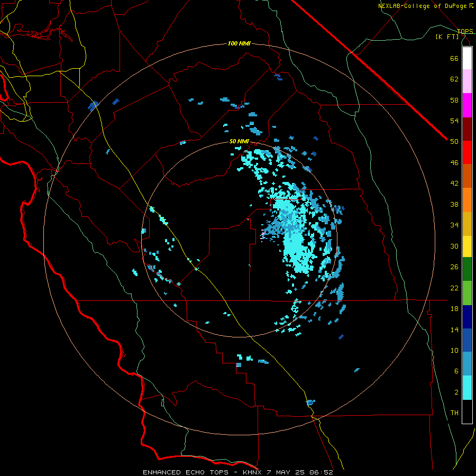Click the 38 legend value
This screenshot has width=476, height=476.
(x=454, y=204)
